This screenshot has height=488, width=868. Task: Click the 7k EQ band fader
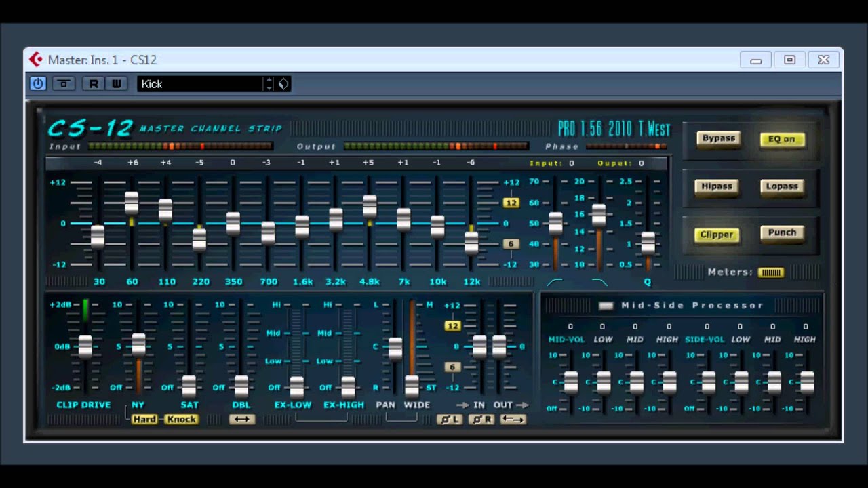pos(403,219)
